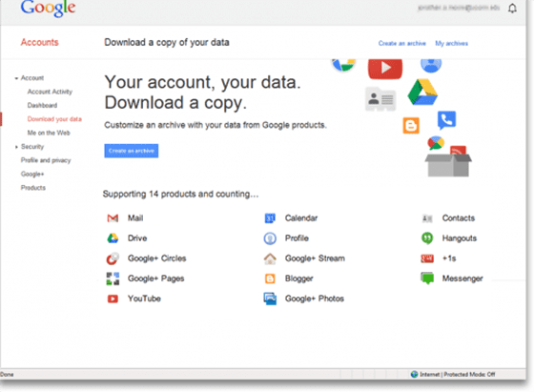Click the +1s label
534x392 pixels.
tap(449, 258)
